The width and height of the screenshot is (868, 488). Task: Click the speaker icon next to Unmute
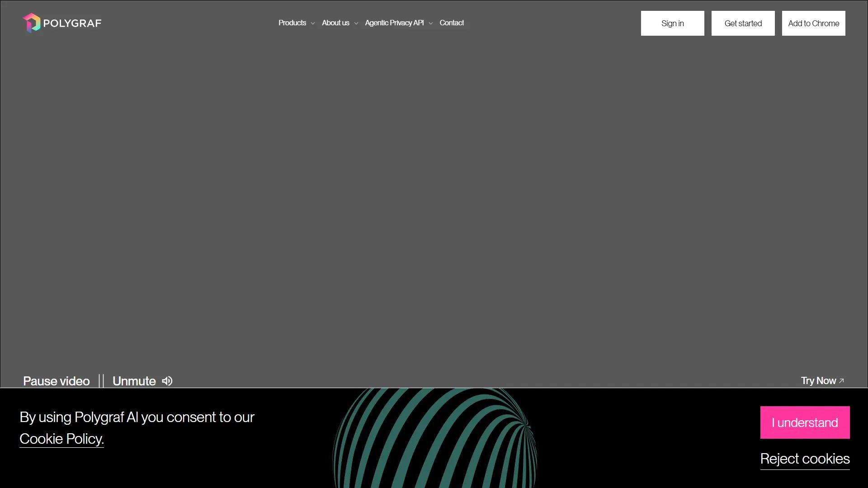166,381
